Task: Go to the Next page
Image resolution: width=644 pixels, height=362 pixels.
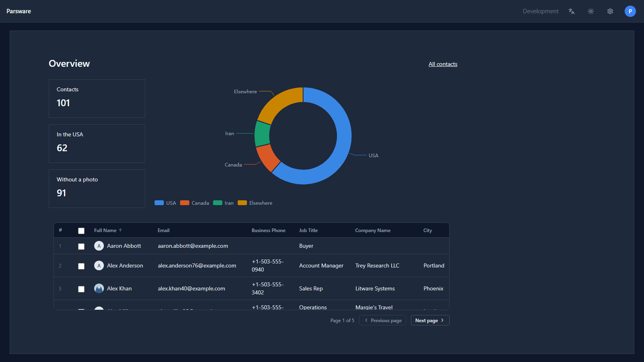Action: (430, 321)
